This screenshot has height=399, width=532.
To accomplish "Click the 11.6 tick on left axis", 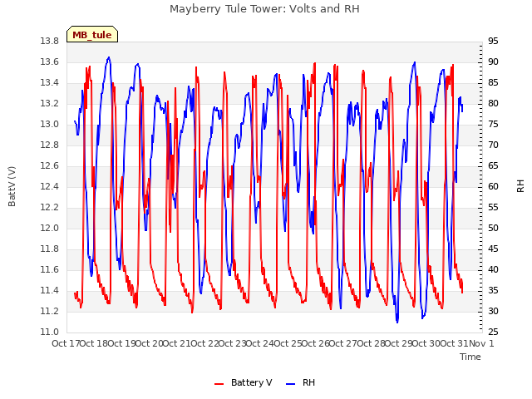I will pos(50,269).
